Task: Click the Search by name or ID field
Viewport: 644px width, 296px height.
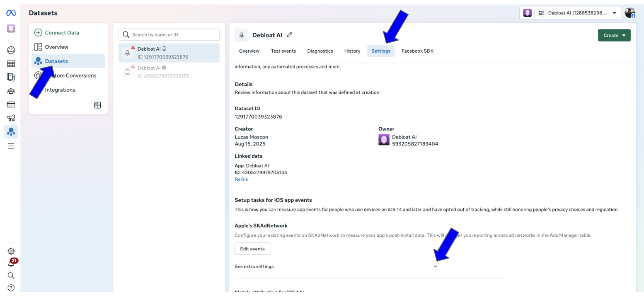Action: click(x=169, y=35)
